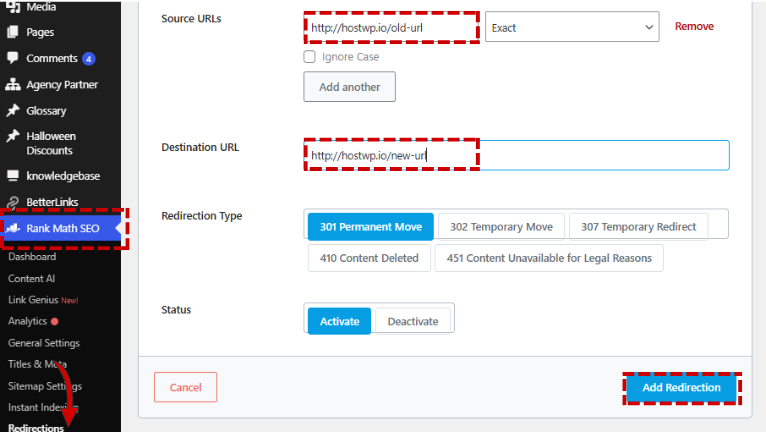Screen dimensions: 766x432
Task: Click the comments count badge showing 4
Action: point(88,59)
